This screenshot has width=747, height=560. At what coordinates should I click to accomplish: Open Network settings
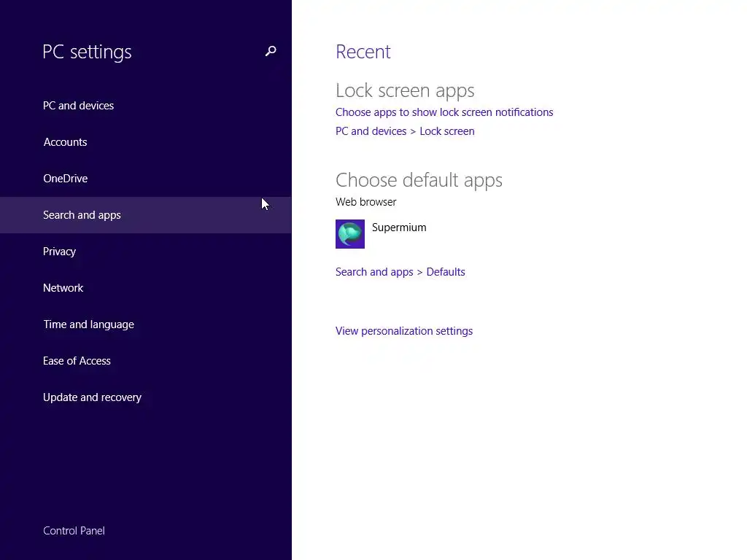pos(63,288)
